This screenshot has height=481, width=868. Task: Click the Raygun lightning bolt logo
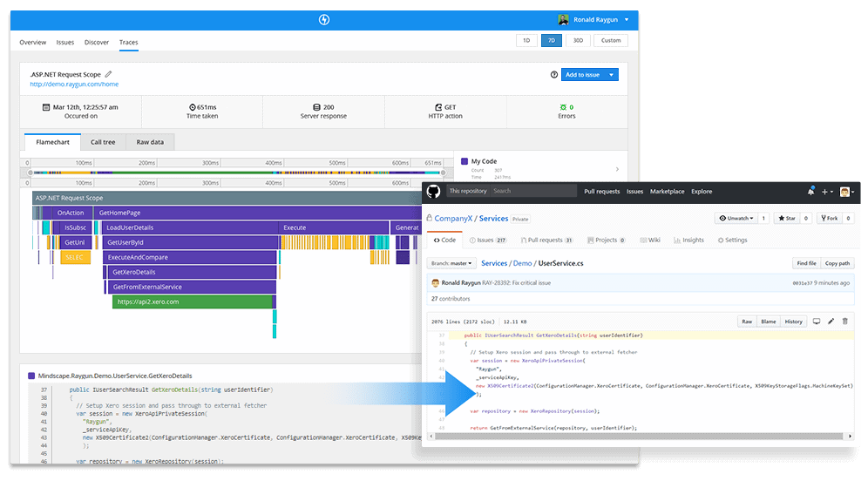(324, 19)
